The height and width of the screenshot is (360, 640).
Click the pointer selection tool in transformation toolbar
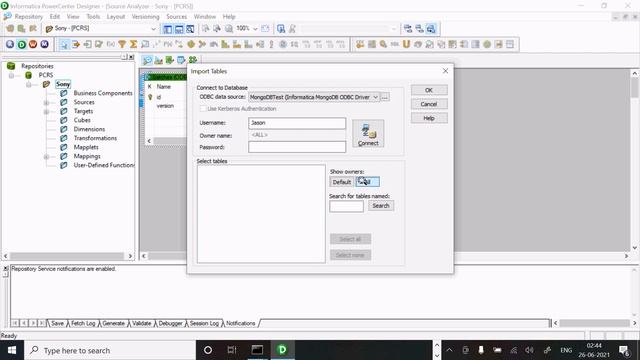[x=64, y=44]
